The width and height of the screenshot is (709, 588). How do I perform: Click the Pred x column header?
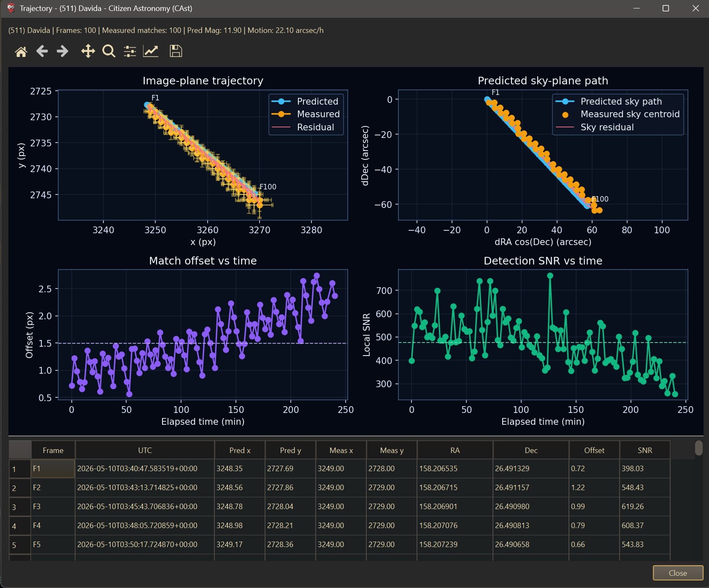pos(240,450)
